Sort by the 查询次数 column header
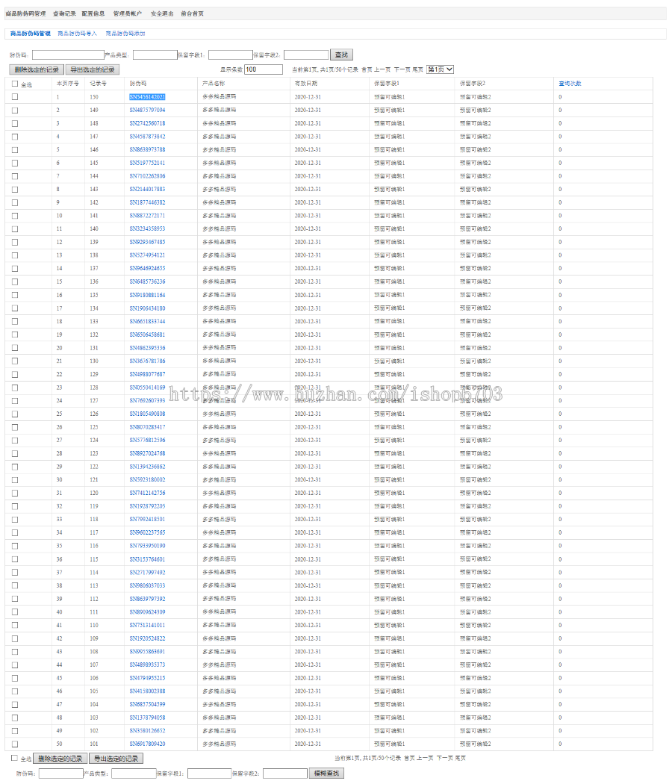Screen dimensions: 672x784 (x=570, y=84)
